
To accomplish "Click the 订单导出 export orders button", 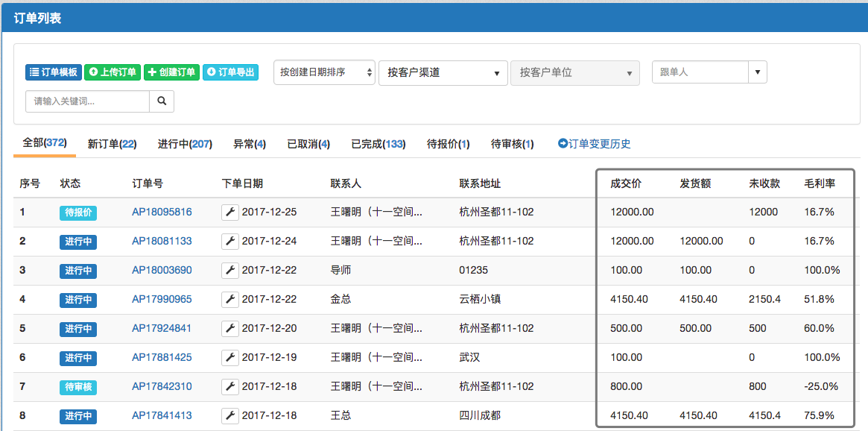I will coord(230,72).
